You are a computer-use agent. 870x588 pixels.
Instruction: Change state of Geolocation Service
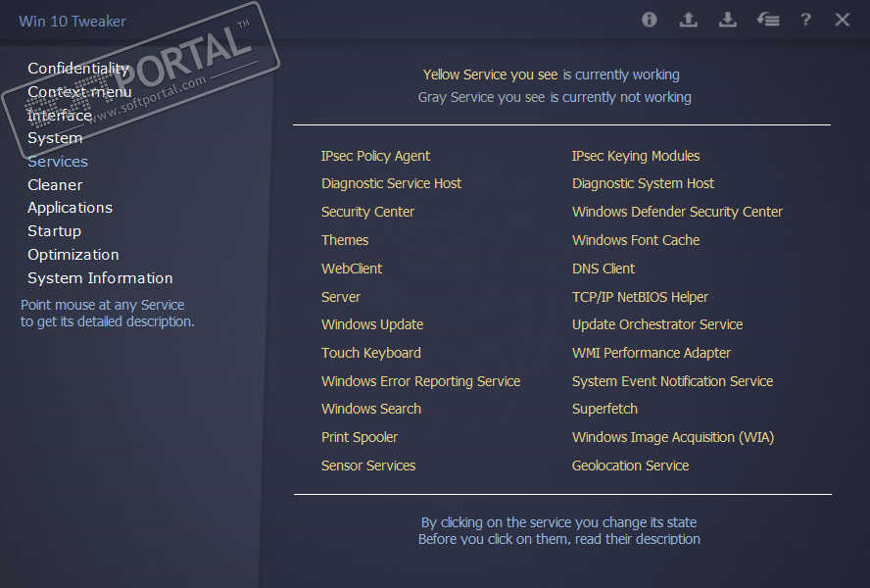pos(630,465)
